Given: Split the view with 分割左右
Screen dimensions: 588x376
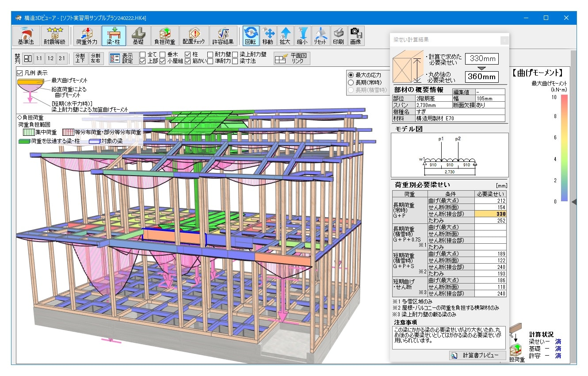Looking at the screenshot, I should 95,58.
